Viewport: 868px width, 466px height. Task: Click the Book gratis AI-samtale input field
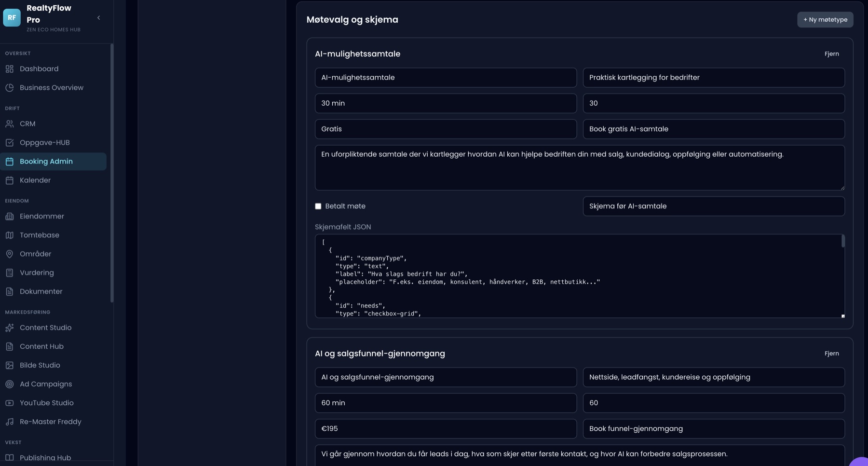pos(714,129)
